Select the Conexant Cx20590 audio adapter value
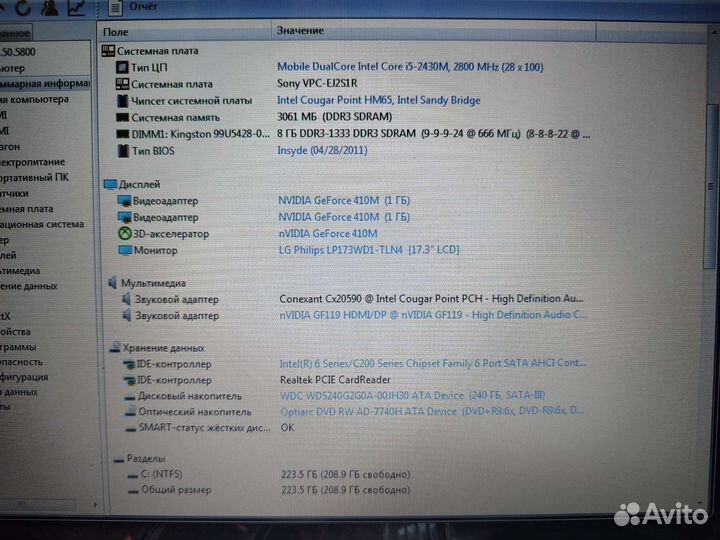The width and height of the screenshot is (720, 540). (431, 298)
